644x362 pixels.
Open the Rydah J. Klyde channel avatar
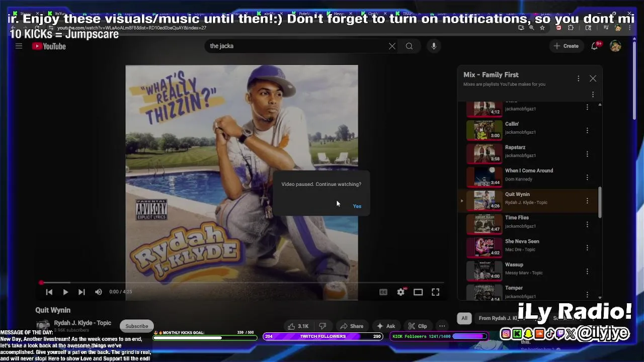[43, 325]
